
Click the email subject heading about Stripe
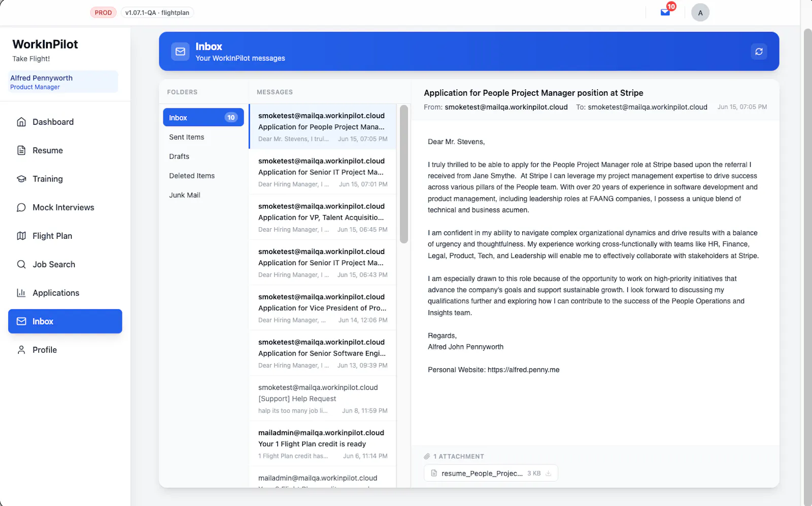coord(533,93)
